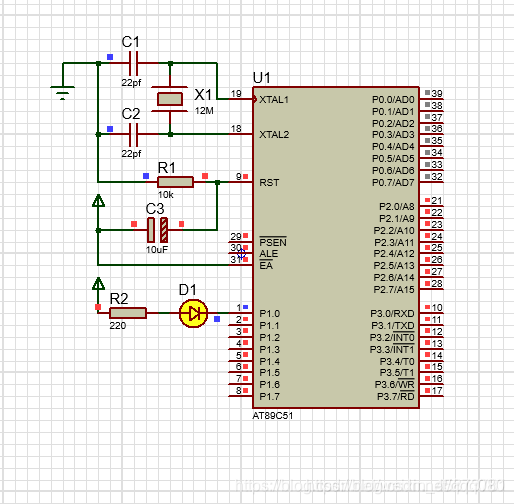The image size is (514, 504).
Task: Click the ALE pin label
Action: [269, 254]
